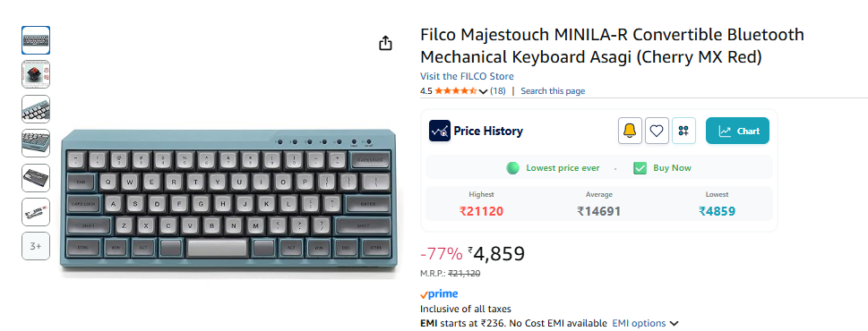Click the Prime logo badge

[x=439, y=294]
